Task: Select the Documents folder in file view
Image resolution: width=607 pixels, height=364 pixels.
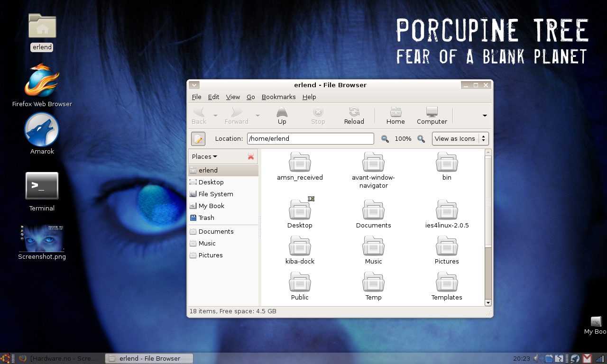Action: 374,214
